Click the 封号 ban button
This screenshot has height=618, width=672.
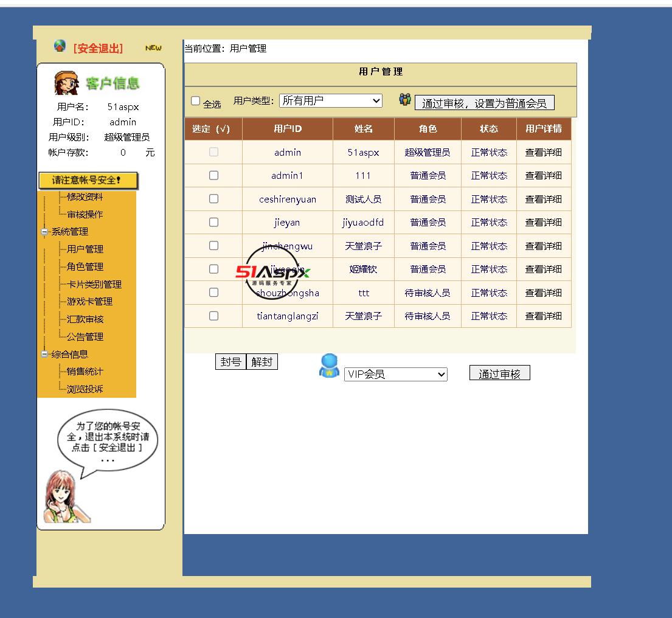(x=230, y=362)
